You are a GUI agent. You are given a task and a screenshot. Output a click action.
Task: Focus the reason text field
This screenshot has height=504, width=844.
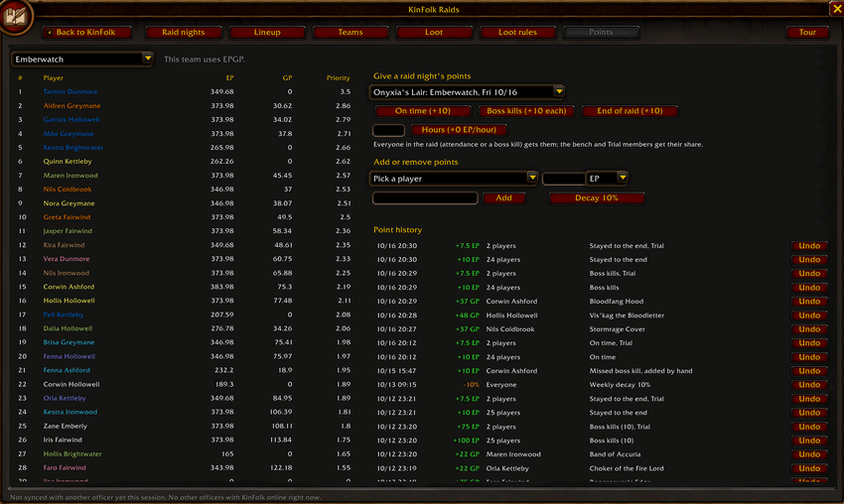click(425, 198)
